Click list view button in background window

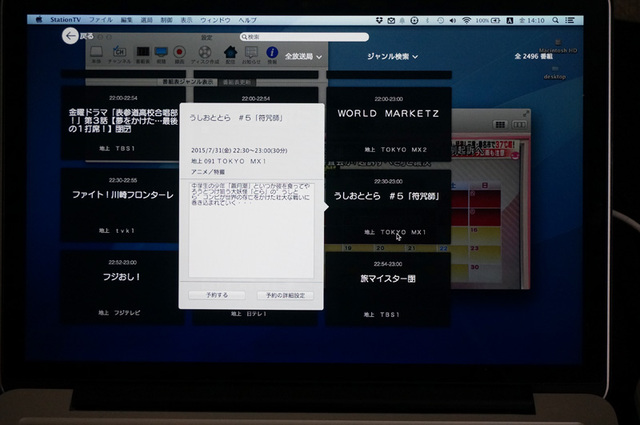pyautogui.click(x=519, y=125)
